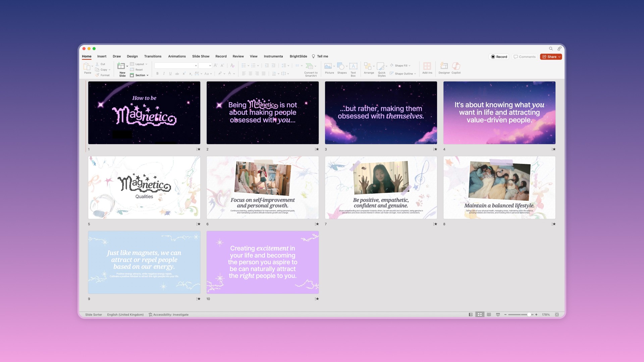Screen dimensions: 644x362
Task: Click the search magnifier icon
Action: pos(551,49)
